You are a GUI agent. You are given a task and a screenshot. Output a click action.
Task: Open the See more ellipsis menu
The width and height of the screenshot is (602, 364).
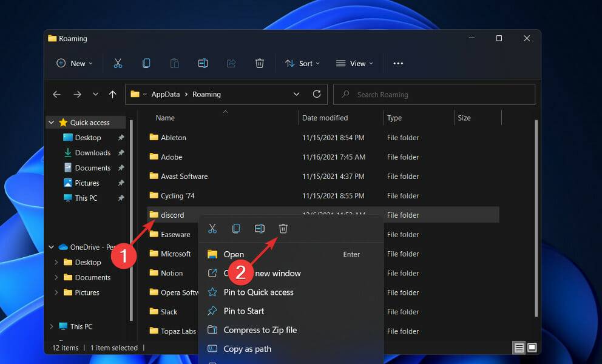click(x=398, y=63)
